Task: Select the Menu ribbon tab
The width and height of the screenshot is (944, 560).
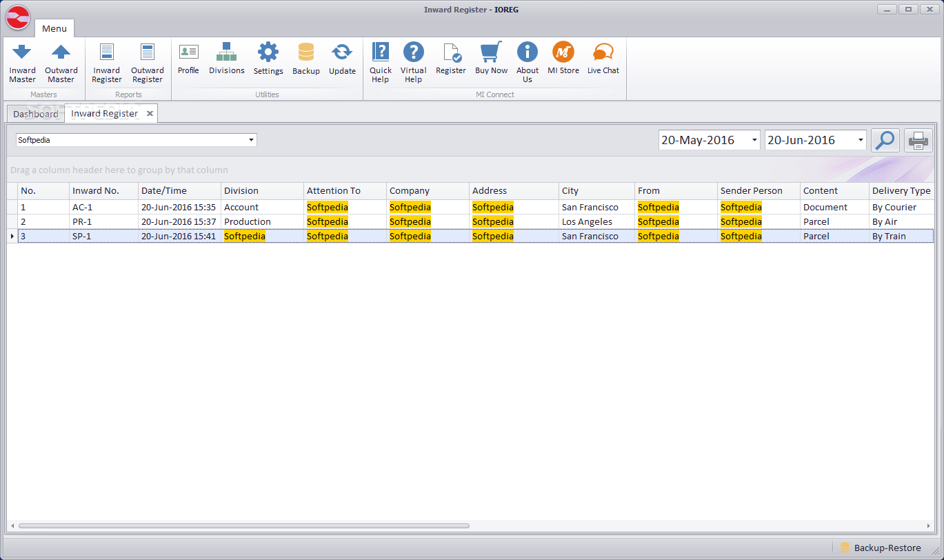Action: 54,28
